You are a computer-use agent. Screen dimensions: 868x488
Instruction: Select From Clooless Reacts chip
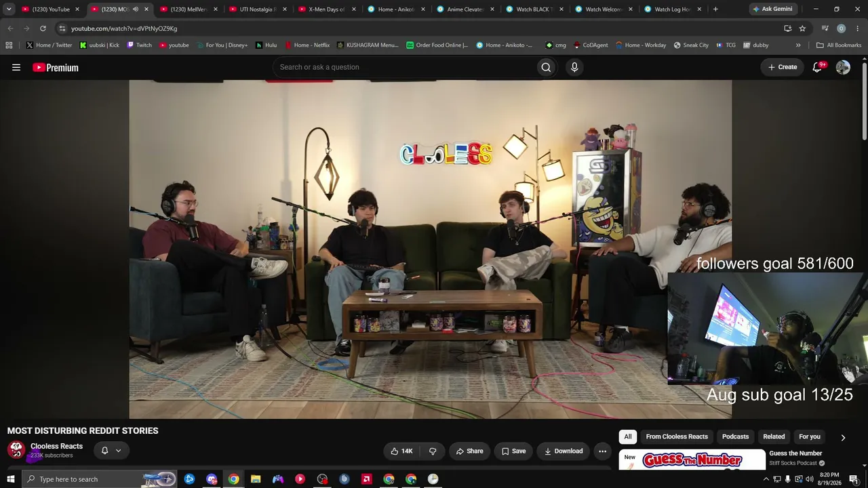677,437
